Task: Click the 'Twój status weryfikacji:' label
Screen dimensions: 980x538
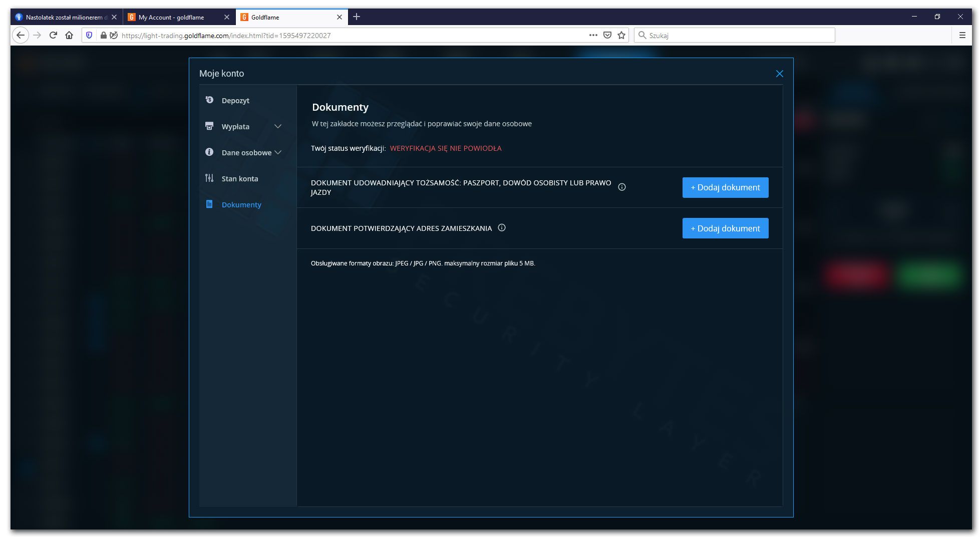Action: (x=349, y=148)
